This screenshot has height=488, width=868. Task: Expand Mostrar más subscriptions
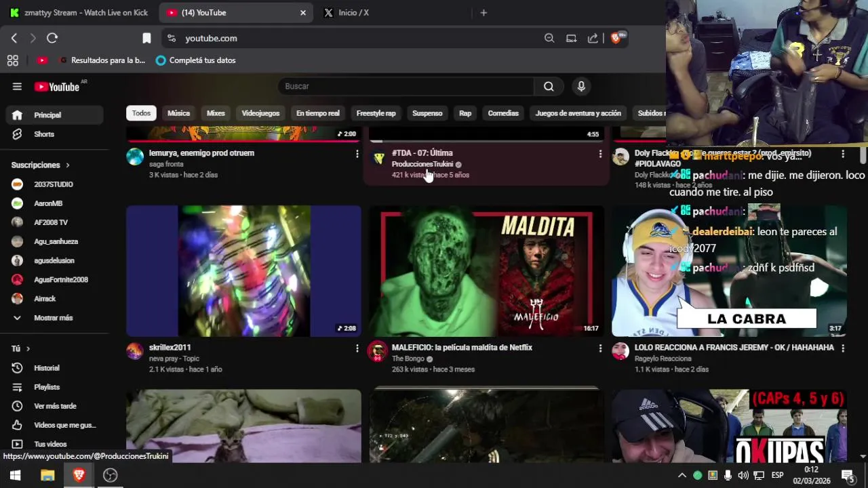[54, 318]
